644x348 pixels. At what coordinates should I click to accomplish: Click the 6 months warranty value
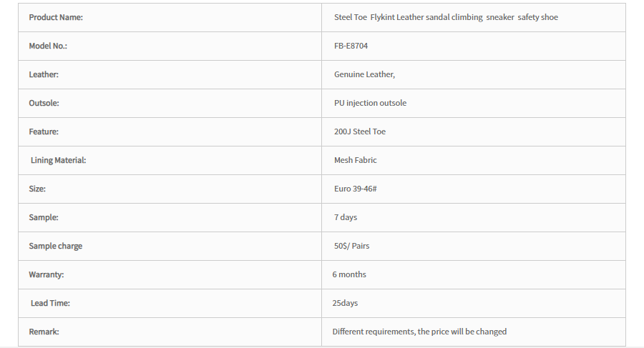click(349, 274)
